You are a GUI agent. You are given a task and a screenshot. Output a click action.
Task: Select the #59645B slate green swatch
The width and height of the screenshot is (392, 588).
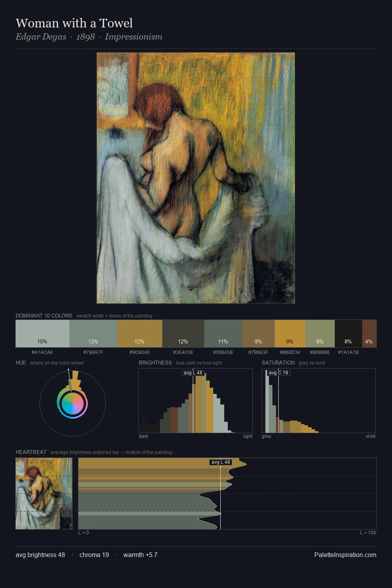tap(223, 333)
